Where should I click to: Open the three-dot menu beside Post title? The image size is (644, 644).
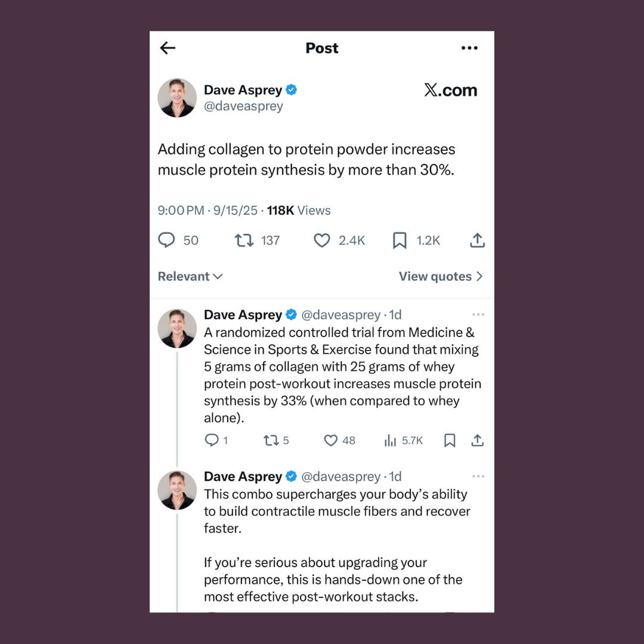469,48
